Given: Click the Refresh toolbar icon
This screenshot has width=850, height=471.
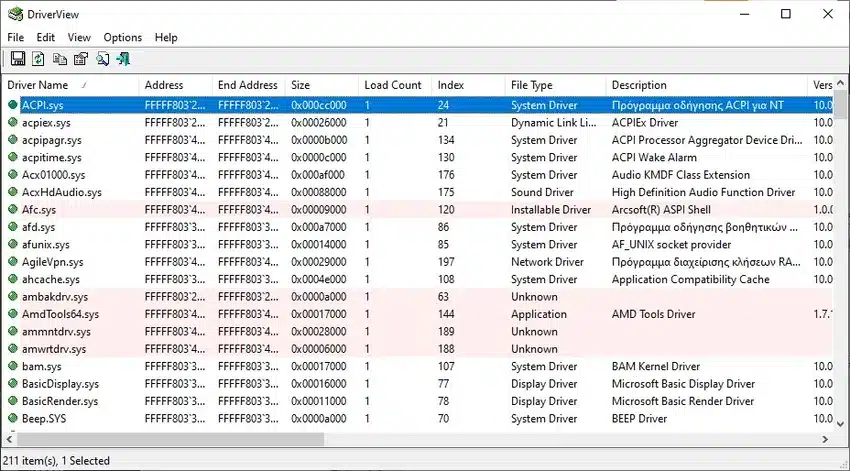Looking at the screenshot, I should [x=38, y=59].
